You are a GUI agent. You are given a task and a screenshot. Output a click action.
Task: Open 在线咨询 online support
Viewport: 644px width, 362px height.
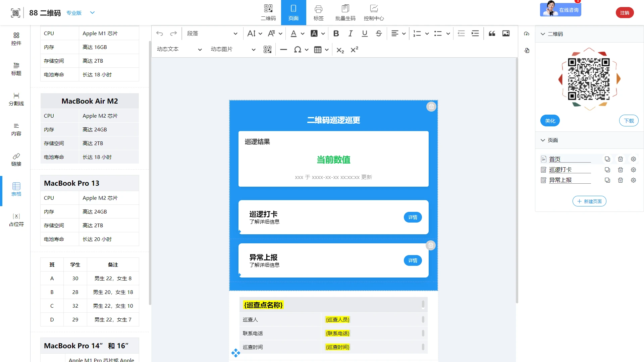click(560, 9)
